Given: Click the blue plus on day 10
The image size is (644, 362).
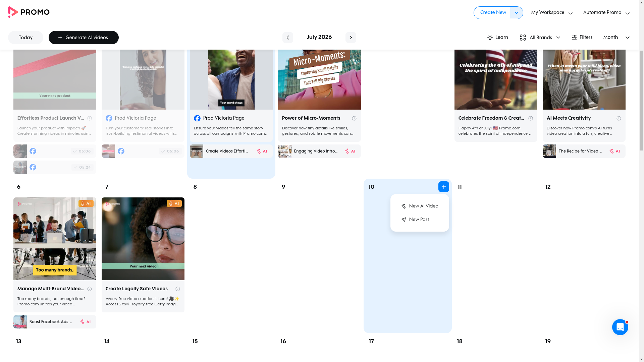Looking at the screenshot, I should 443,187.
